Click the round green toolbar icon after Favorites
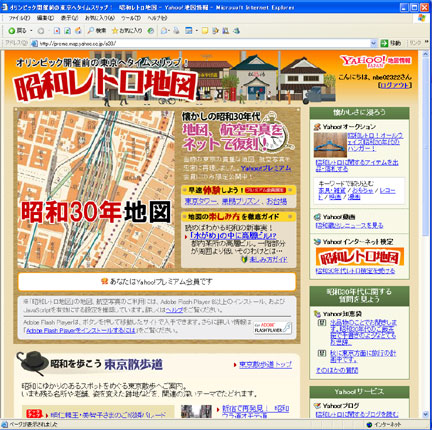This screenshot has height=430, width=432. (x=151, y=31)
